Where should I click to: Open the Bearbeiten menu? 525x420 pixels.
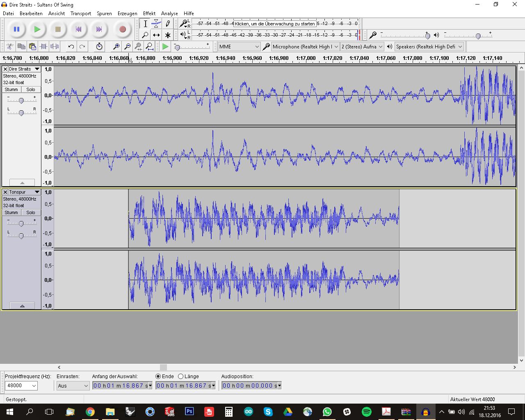[x=31, y=13]
